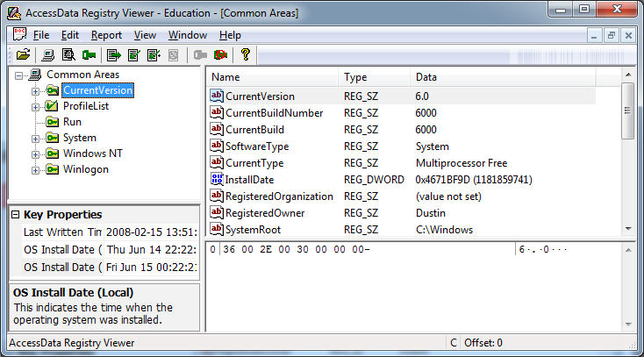
Task: Expand the CurrentVersion tree node
Action: 35,91
